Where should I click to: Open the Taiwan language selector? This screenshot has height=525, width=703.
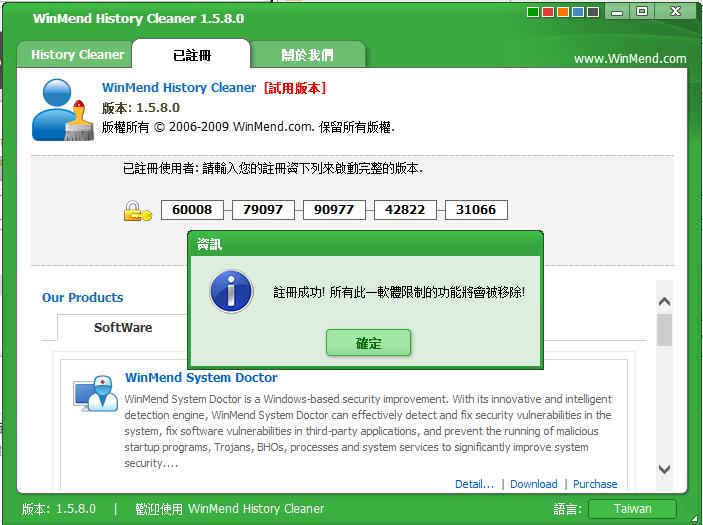click(x=632, y=509)
